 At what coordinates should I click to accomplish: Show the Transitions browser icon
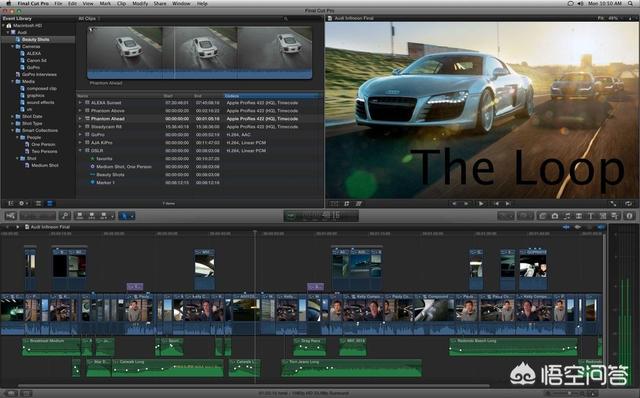[x=579, y=216]
